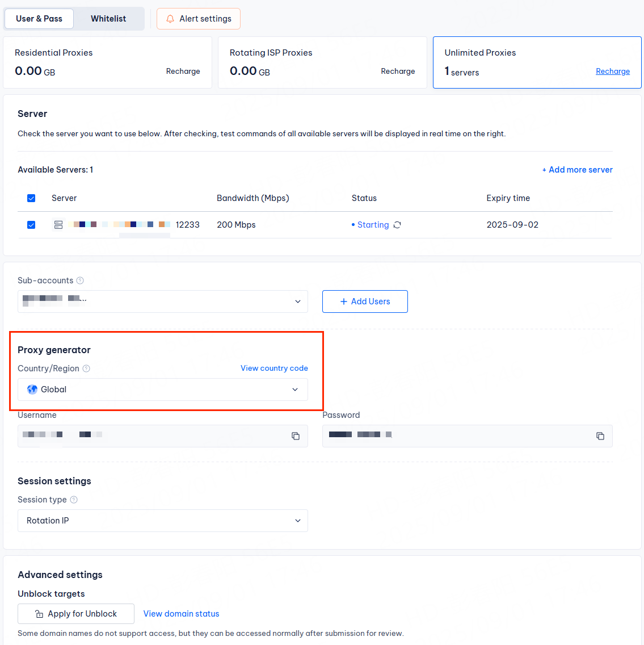Screen dimensions: 644x645
Task: Switch to the Whitelist tab
Action: click(x=108, y=19)
